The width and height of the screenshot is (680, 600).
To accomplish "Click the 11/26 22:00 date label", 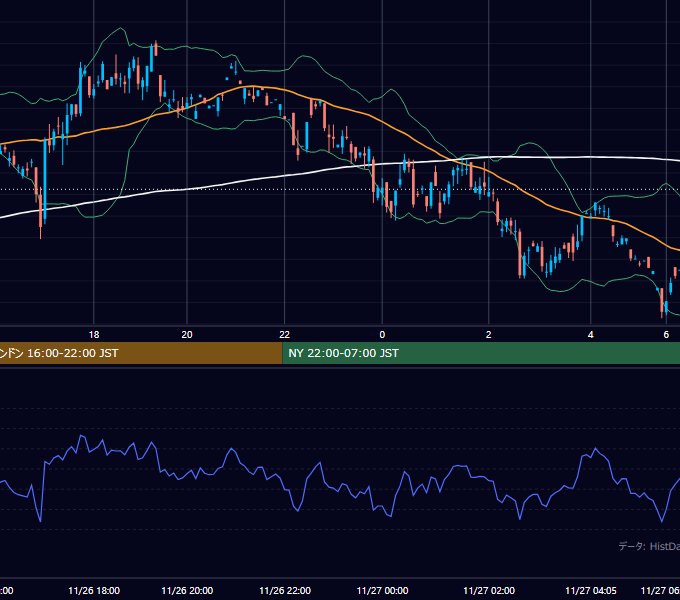I will point(285,590).
